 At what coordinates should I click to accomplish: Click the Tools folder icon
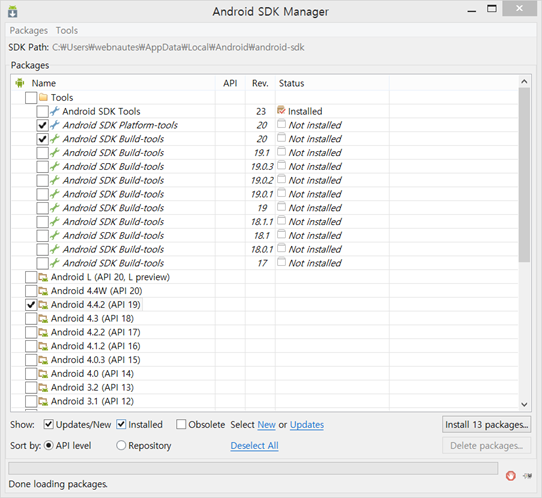click(44, 97)
